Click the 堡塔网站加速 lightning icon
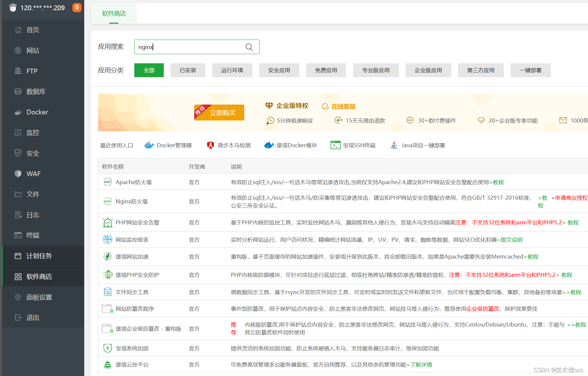This screenshot has width=588, height=376. [x=107, y=257]
